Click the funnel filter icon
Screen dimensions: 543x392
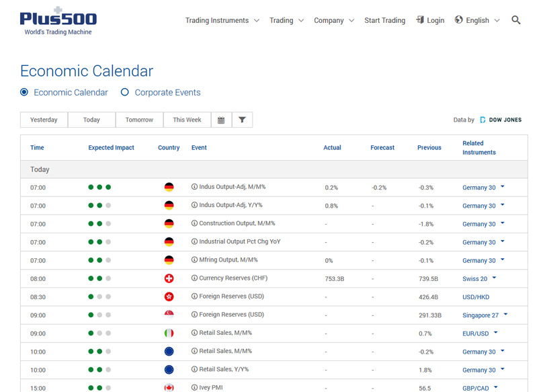[242, 120]
